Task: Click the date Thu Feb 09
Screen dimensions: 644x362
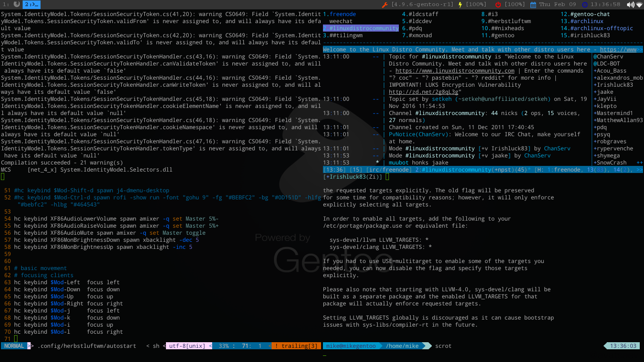Action: point(557,5)
